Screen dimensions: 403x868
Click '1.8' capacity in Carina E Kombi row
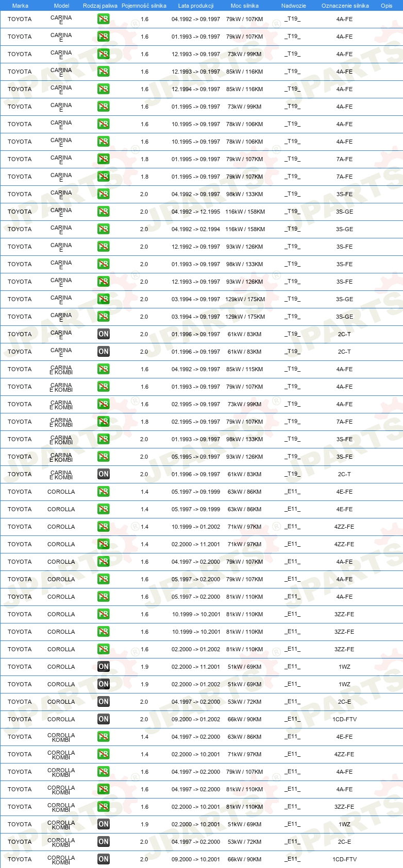coord(145,422)
